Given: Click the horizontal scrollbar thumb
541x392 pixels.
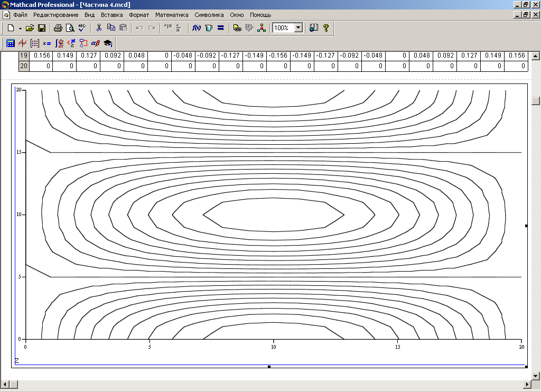Looking at the screenshot, I should (13, 384).
